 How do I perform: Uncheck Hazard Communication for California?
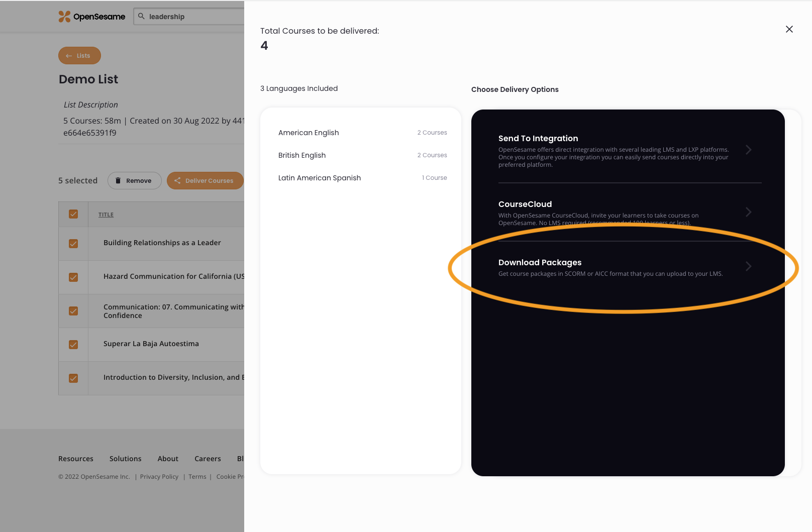pos(73,277)
